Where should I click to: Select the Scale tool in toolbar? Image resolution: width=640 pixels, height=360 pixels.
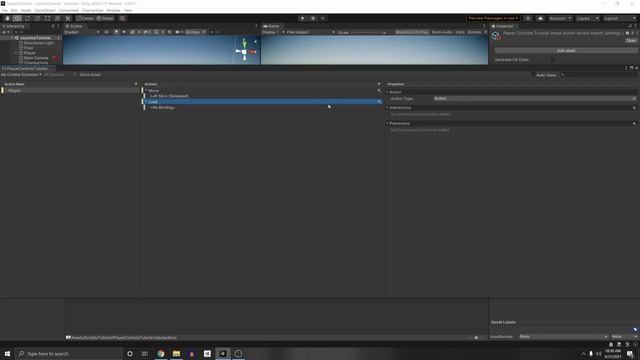[x=38, y=18]
